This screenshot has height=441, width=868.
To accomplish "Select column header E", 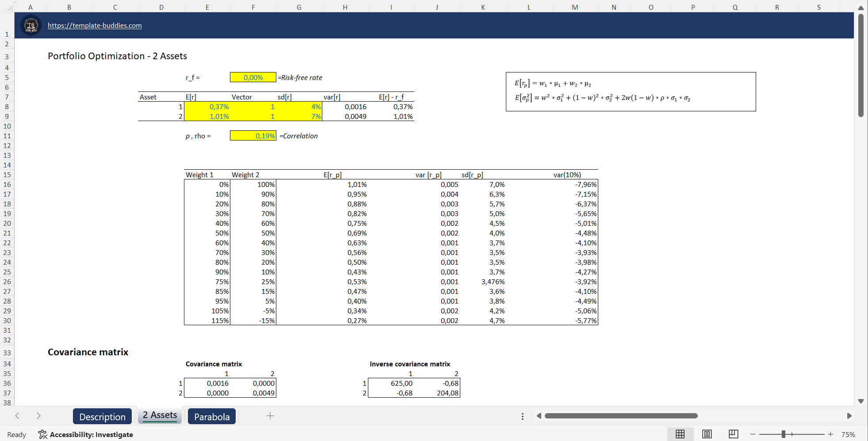I will coord(207,7).
